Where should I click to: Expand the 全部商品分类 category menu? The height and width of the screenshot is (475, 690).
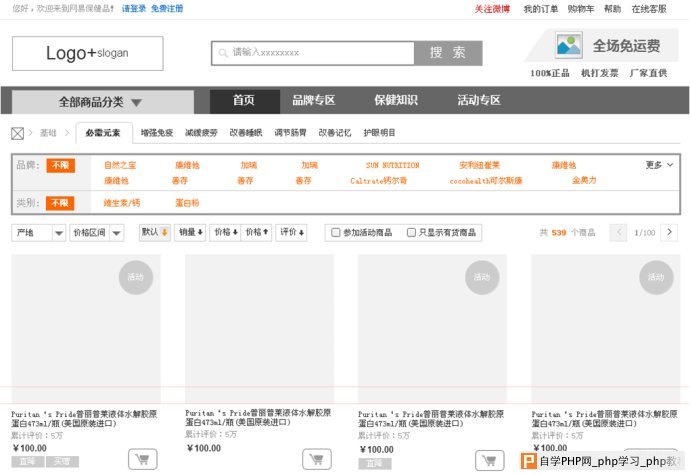click(x=102, y=102)
